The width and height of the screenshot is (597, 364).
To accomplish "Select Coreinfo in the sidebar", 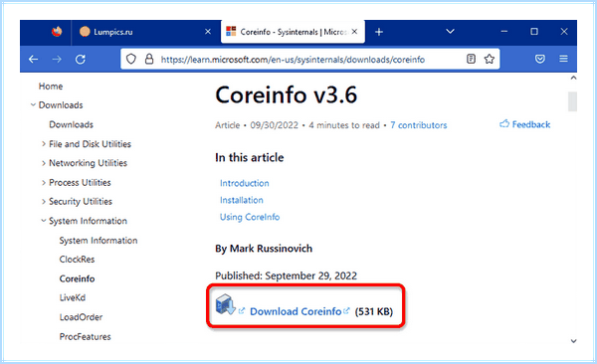I will [77, 278].
